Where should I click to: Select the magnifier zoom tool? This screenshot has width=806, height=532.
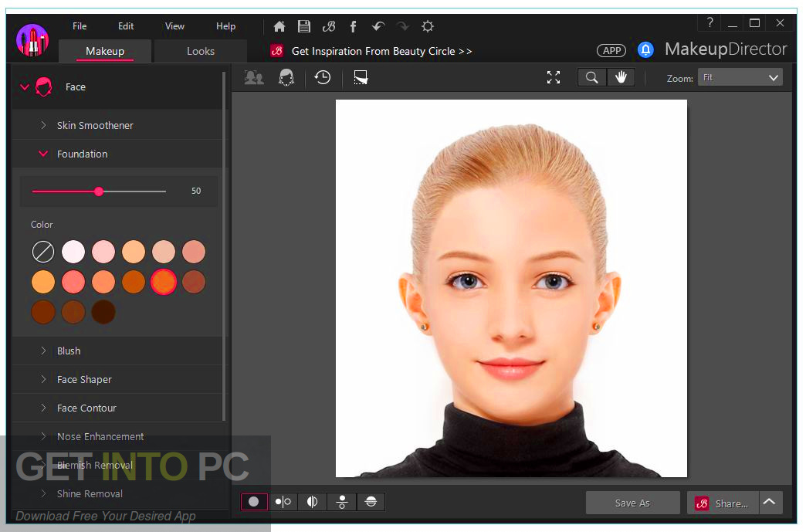[x=591, y=78]
